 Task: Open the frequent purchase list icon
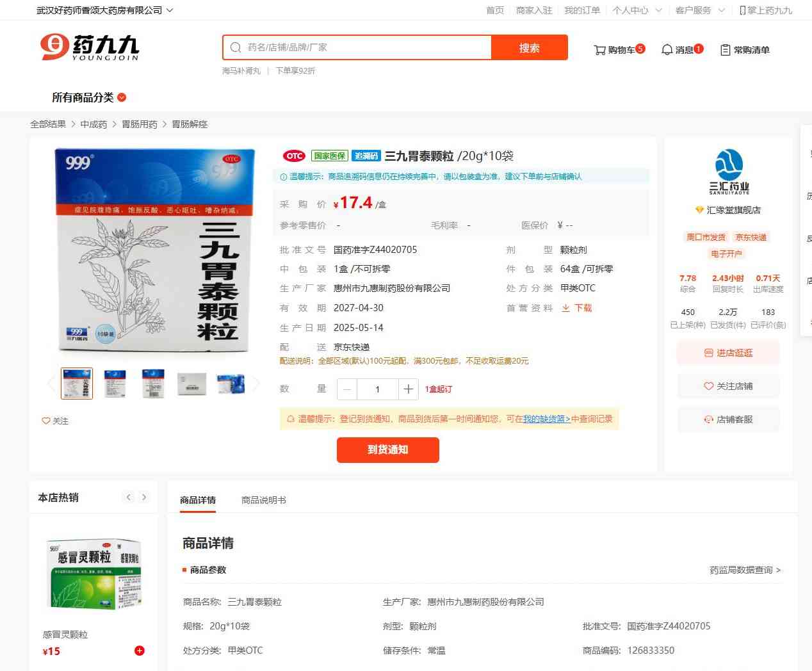(725, 50)
